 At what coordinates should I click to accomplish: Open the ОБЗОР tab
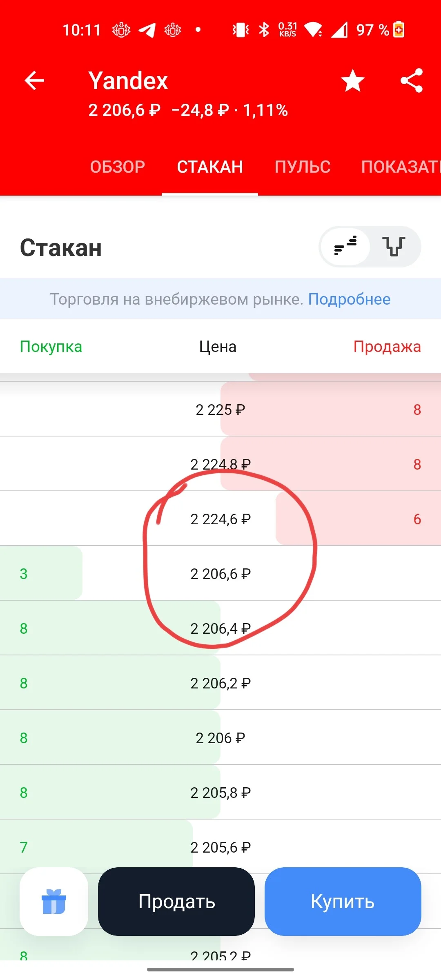(x=118, y=167)
